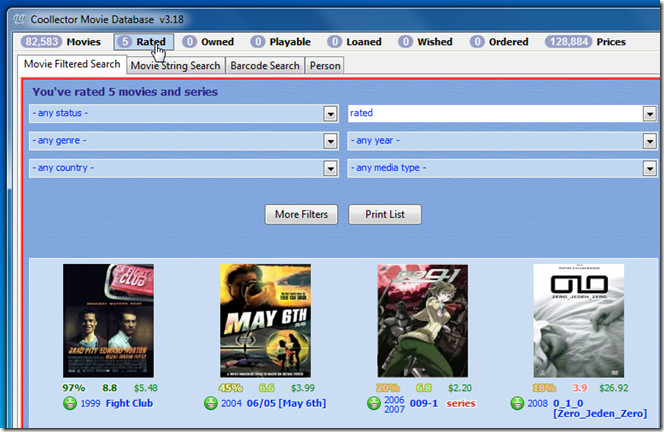Click the 3.9 score under 0_1_0
This screenshot has width=664, height=432.
tap(580, 388)
